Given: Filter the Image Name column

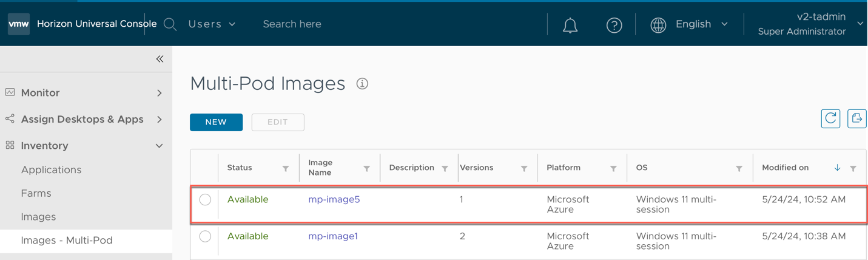Looking at the screenshot, I should pos(367,168).
